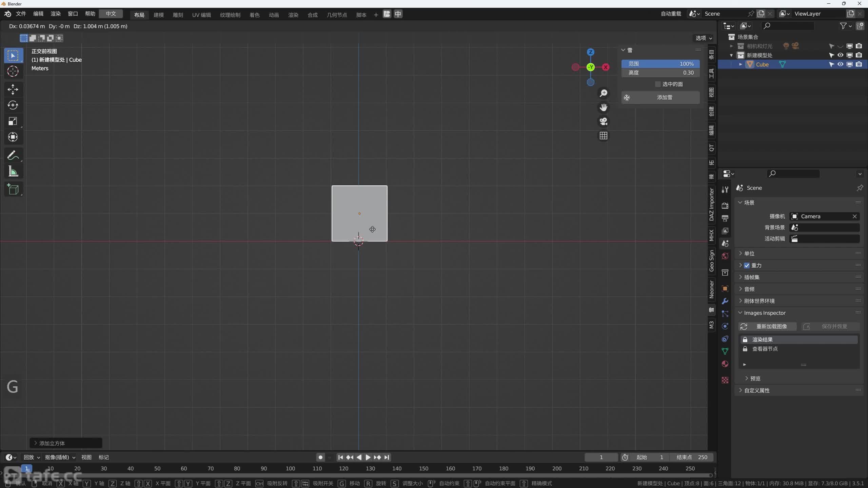
Task: Open World properties globe icon
Action: (x=725, y=256)
